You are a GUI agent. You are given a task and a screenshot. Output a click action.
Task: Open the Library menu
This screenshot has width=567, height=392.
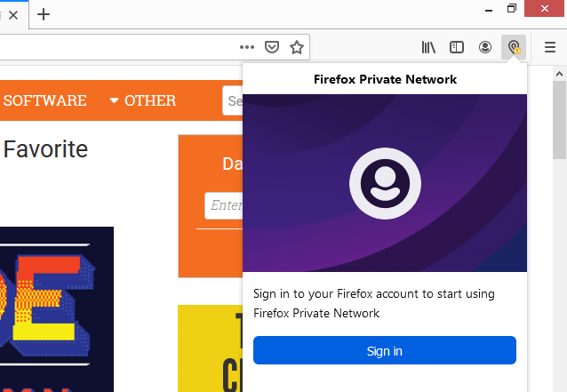click(428, 46)
